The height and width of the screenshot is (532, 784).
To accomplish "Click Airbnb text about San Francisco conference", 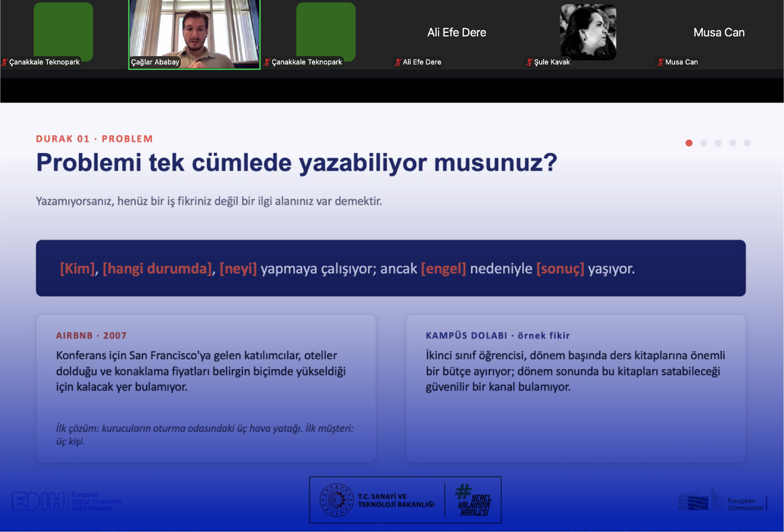I will coord(201,371).
